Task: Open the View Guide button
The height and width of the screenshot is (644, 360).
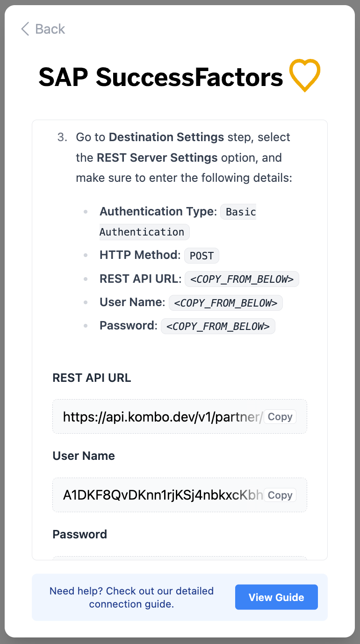Action: (276, 597)
